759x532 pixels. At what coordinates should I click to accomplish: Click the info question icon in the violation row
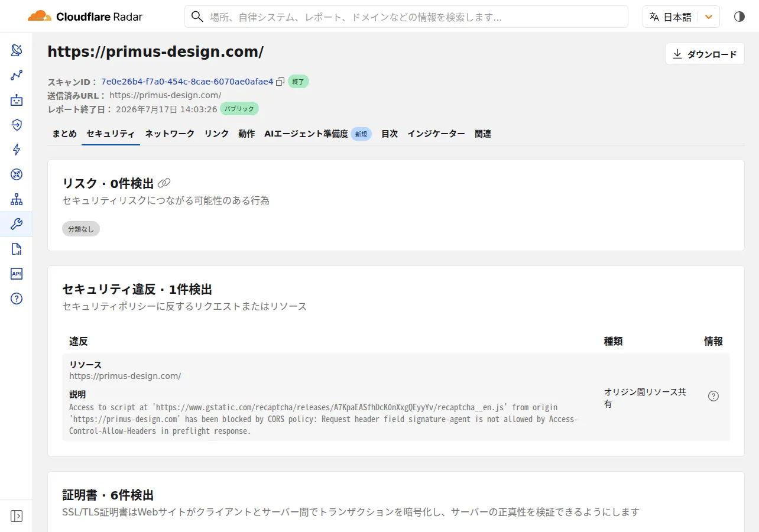tap(713, 396)
